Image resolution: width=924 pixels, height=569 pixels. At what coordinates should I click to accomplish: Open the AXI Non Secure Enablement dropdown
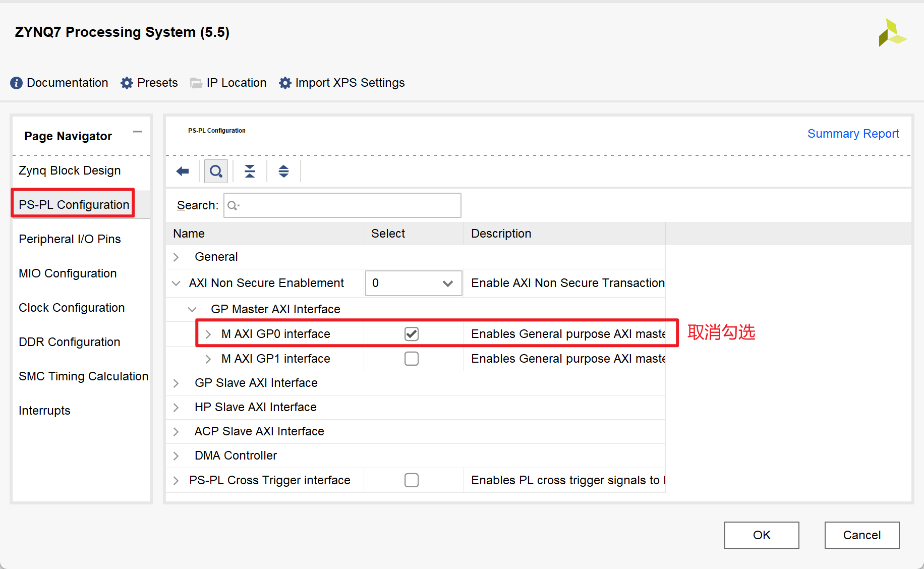(414, 283)
